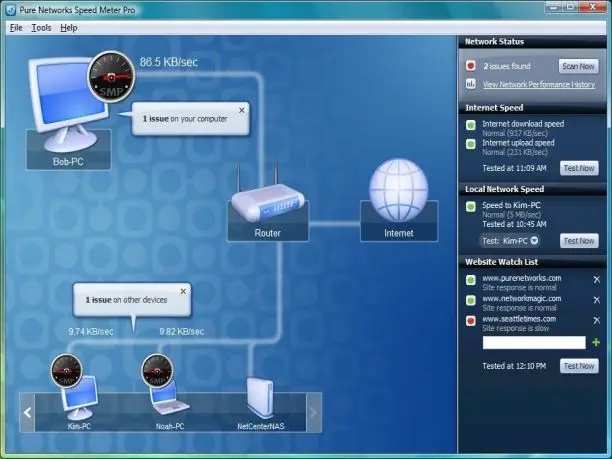Open the Tools menu

tap(41, 28)
